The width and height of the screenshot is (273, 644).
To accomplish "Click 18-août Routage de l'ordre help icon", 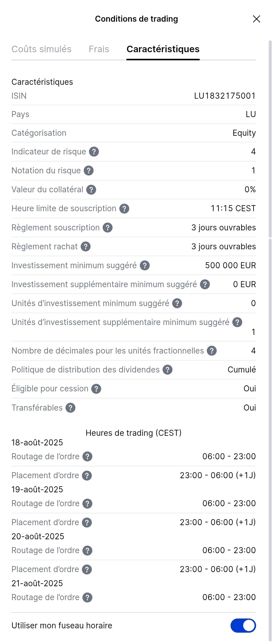I will (87, 457).
